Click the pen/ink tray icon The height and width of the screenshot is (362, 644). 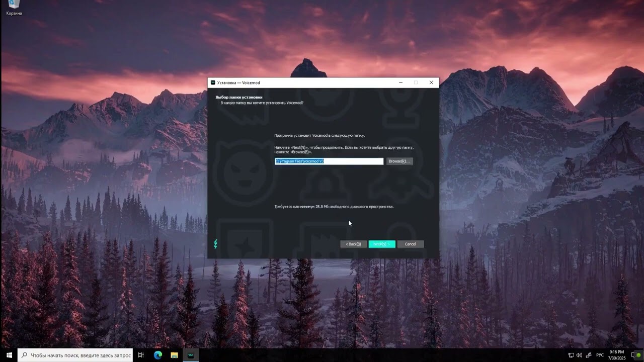coord(589,355)
